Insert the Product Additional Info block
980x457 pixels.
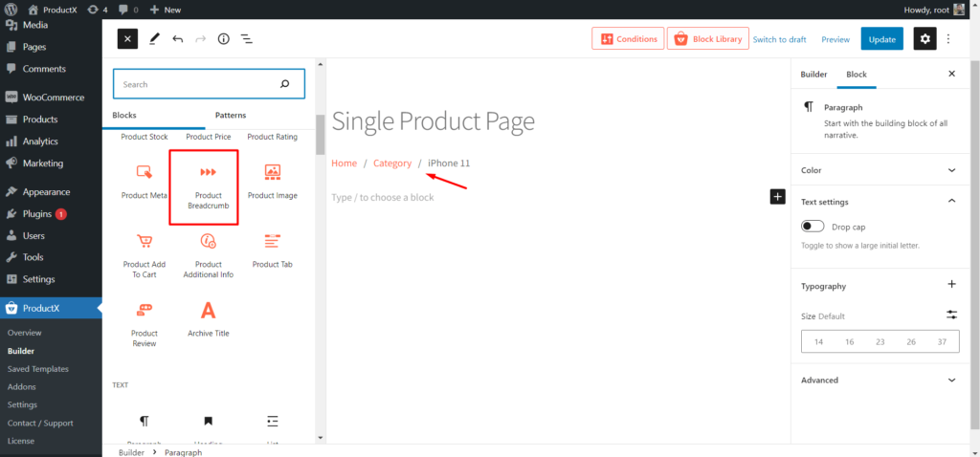[208, 256]
